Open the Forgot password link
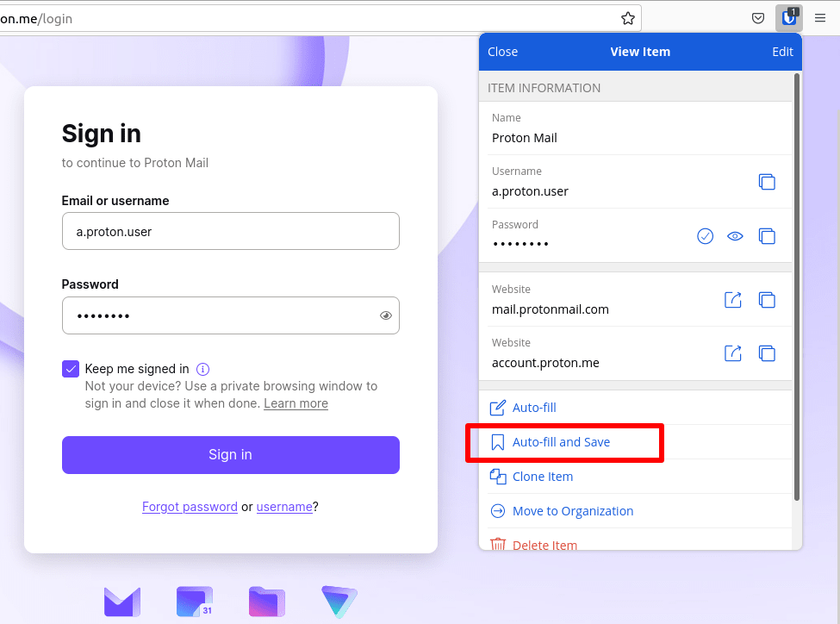The width and height of the screenshot is (840, 624). click(190, 507)
